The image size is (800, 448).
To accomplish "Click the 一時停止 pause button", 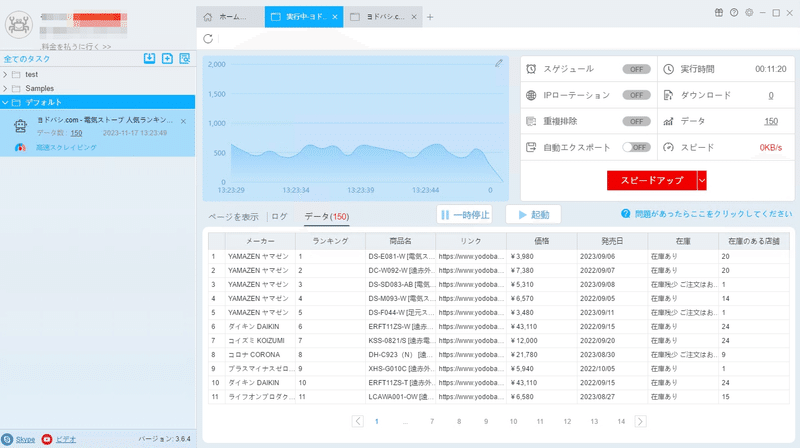I will pyautogui.click(x=465, y=215).
